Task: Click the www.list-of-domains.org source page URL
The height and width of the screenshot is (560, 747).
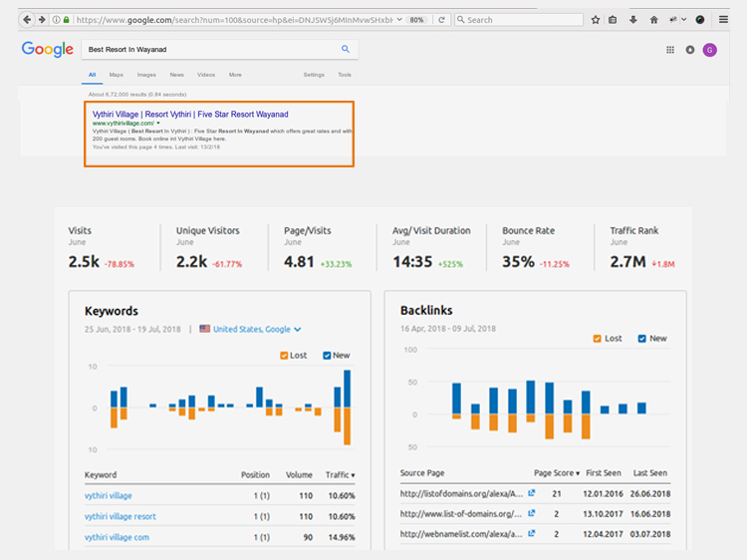Action: coord(461,514)
